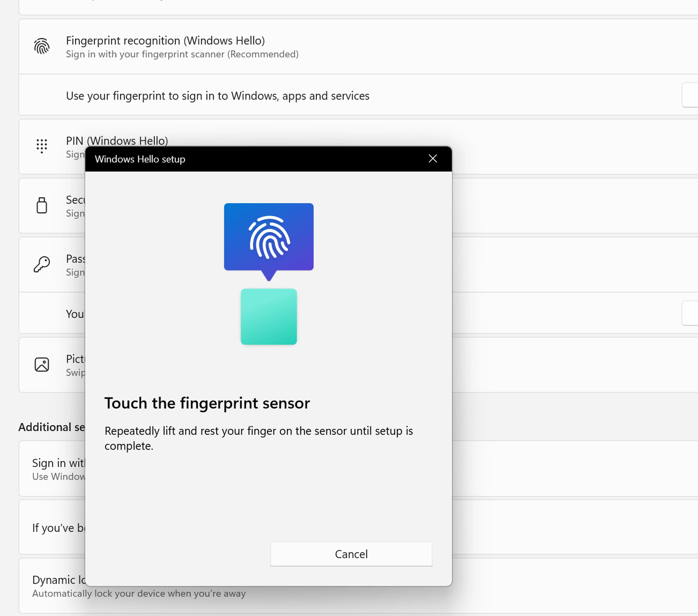698x616 pixels.
Task: Click the picture password image icon
Action: (x=42, y=364)
